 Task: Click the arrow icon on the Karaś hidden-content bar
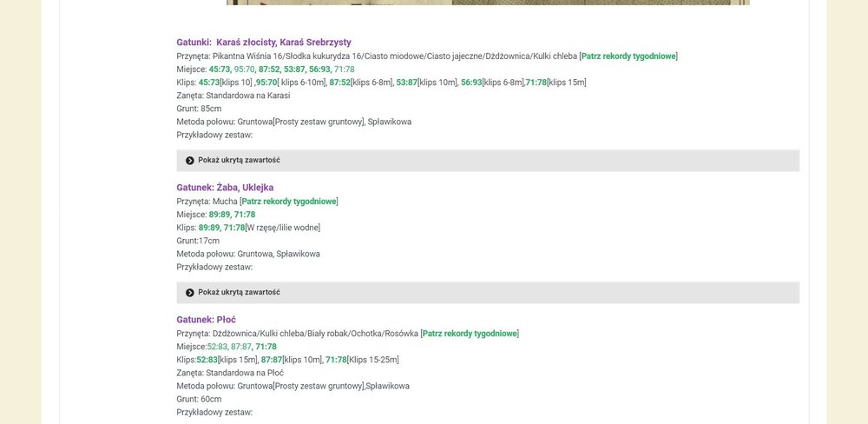pyautogui.click(x=190, y=161)
